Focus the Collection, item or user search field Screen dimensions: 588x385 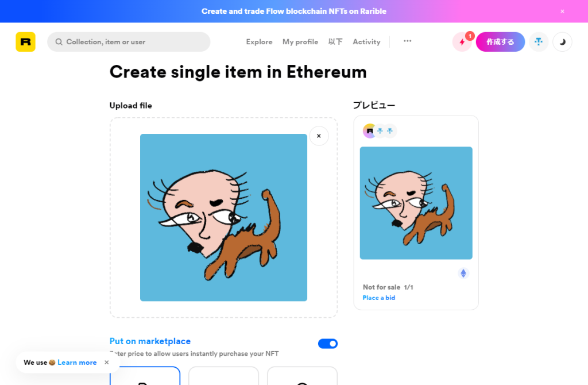pyautogui.click(x=129, y=42)
